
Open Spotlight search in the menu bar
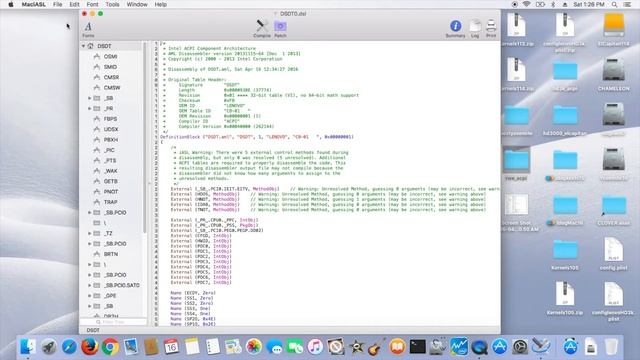[x=614, y=4]
